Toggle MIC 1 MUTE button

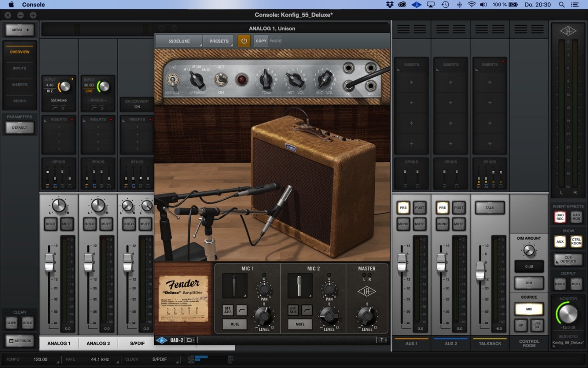coord(235,324)
